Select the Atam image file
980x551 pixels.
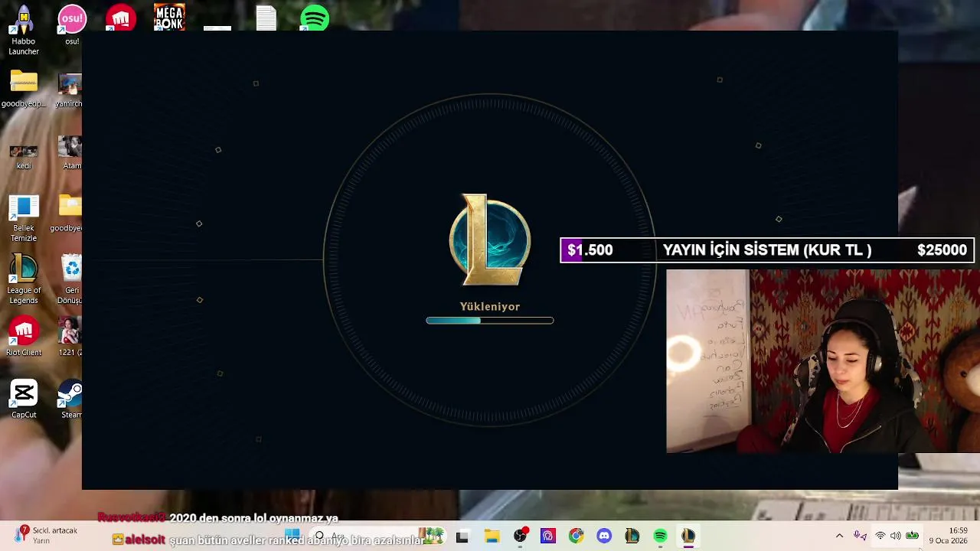click(70, 152)
